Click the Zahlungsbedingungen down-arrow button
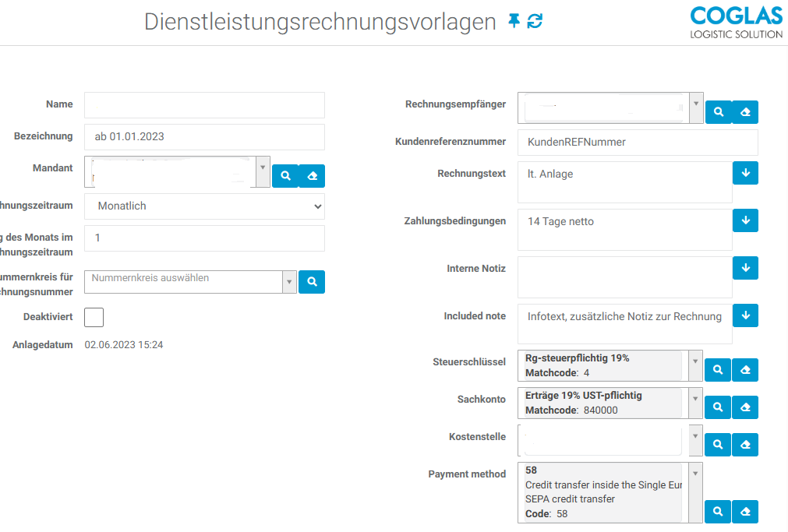 point(745,220)
